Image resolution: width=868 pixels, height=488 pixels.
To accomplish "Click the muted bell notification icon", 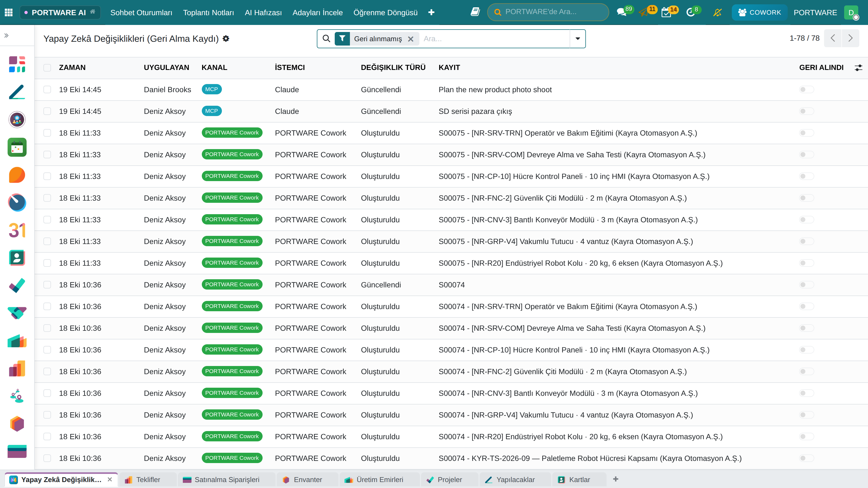I will tap(717, 12).
